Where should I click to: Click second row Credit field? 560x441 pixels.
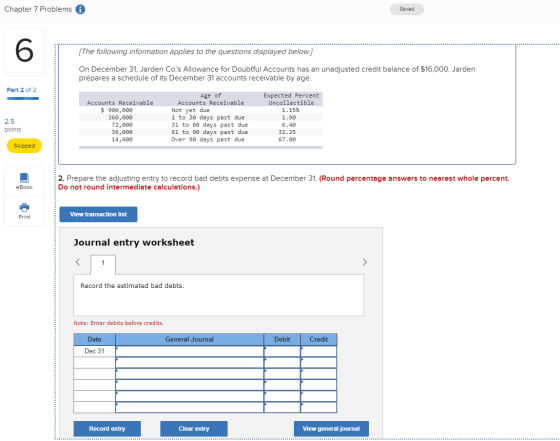pyautogui.click(x=319, y=362)
